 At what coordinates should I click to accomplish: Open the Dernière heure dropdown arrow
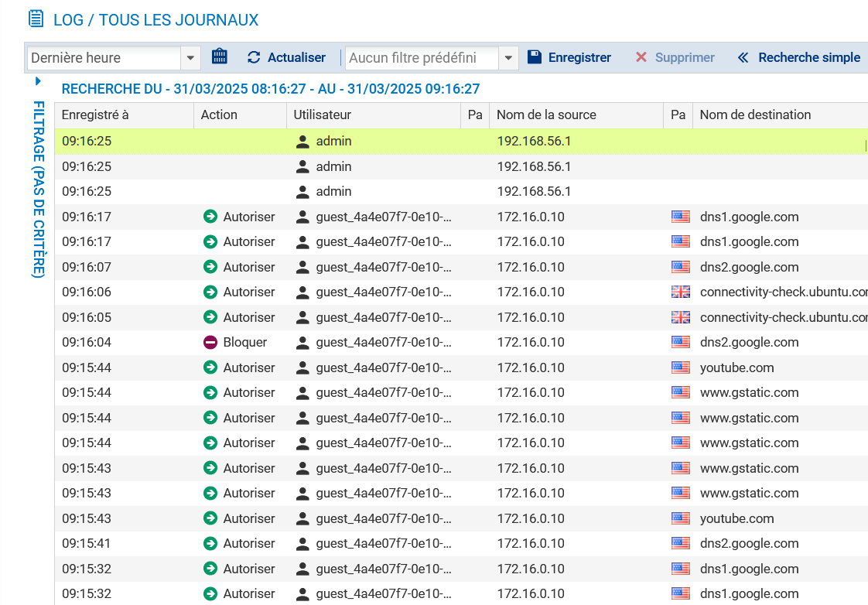pyautogui.click(x=190, y=58)
